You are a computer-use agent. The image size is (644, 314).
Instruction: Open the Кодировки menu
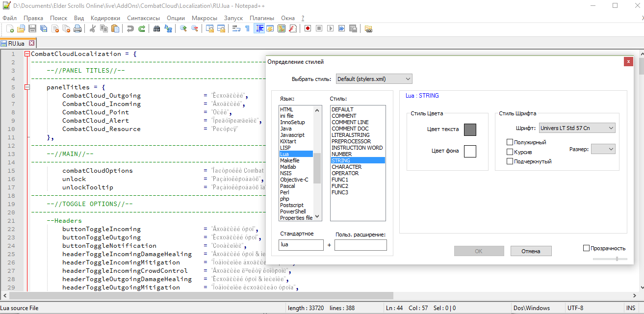tap(105, 18)
